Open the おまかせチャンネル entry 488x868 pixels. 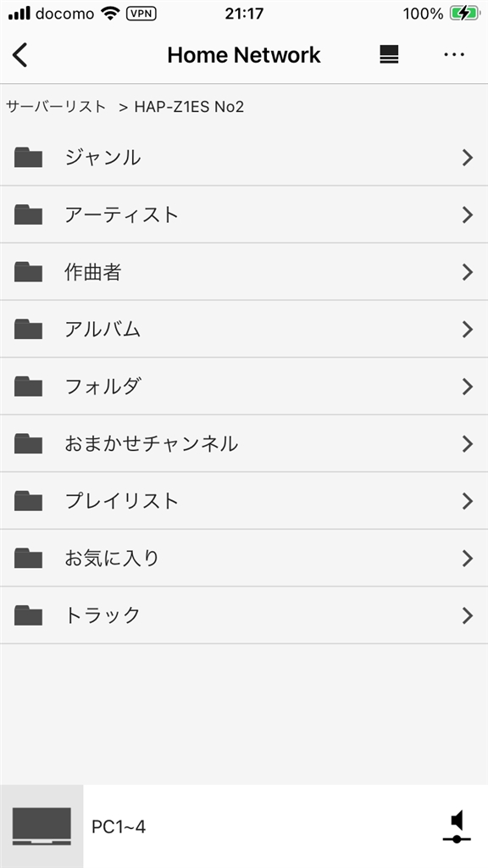point(244,443)
